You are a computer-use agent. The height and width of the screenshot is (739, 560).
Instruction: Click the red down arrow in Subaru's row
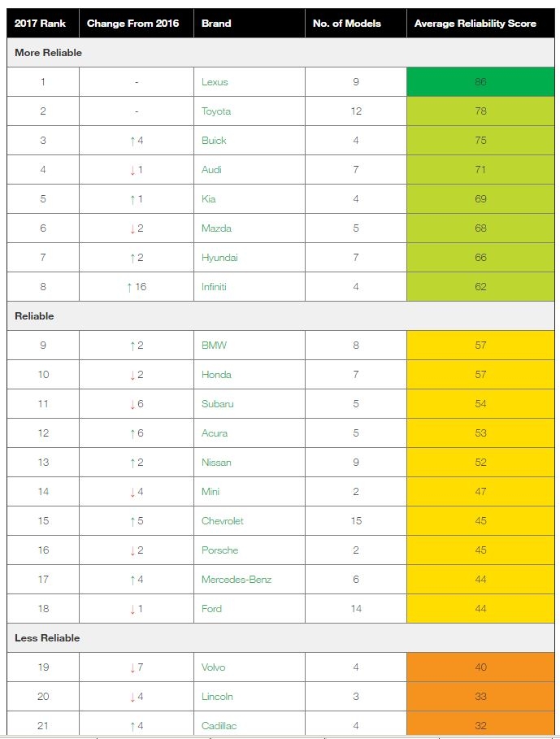point(132,404)
